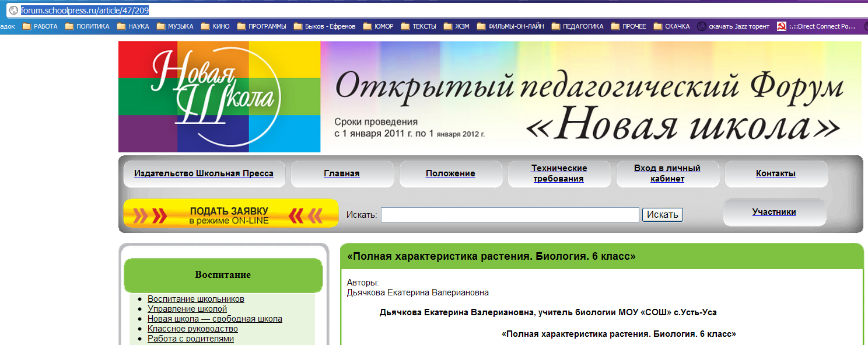Open the ЮМОР bookmarks folder
This screenshot has height=345, width=868.
378,26
